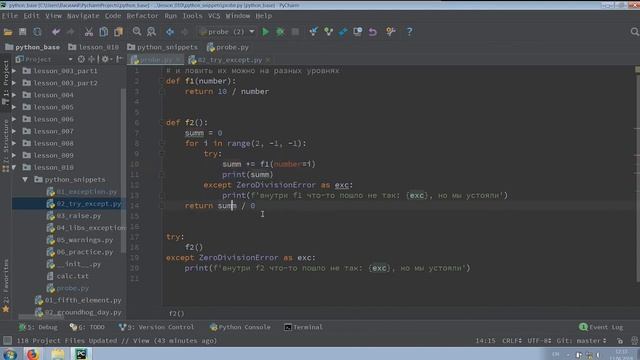
Task: Click the Save All toolbar icon
Action: tap(22, 32)
